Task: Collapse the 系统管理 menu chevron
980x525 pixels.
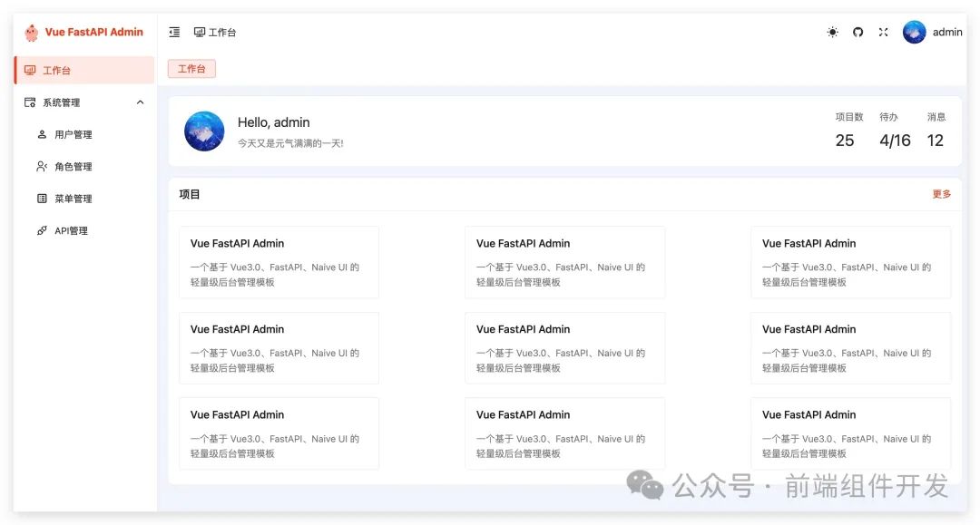Action: pyautogui.click(x=140, y=102)
